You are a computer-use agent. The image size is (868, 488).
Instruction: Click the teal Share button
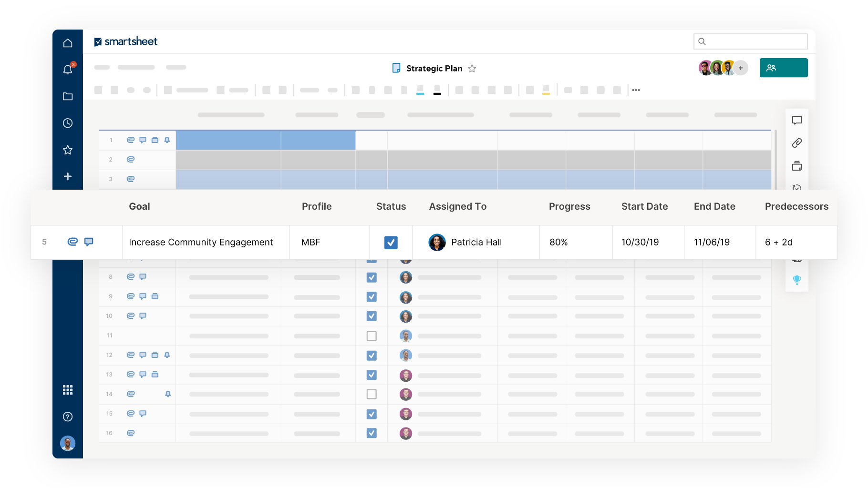click(783, 68)
